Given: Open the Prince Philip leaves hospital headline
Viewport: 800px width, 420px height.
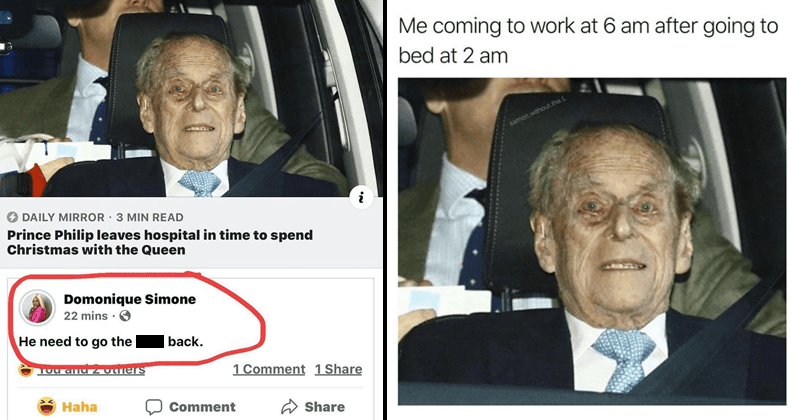Looking at the screenshot, I should pos(160,242).
